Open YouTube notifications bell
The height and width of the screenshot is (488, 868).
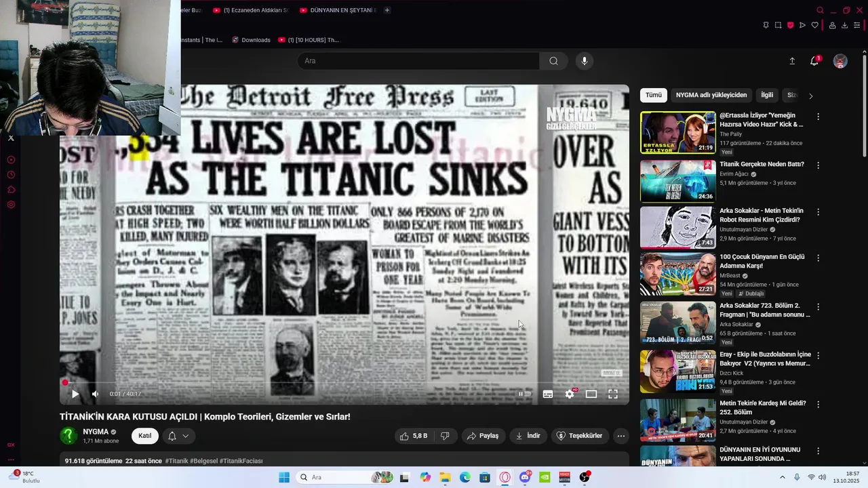[x=814, y=61]
